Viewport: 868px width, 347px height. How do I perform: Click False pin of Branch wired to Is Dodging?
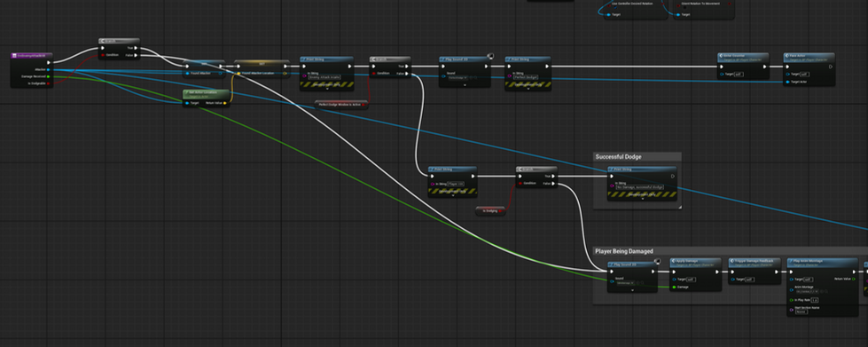coord(553,183)
